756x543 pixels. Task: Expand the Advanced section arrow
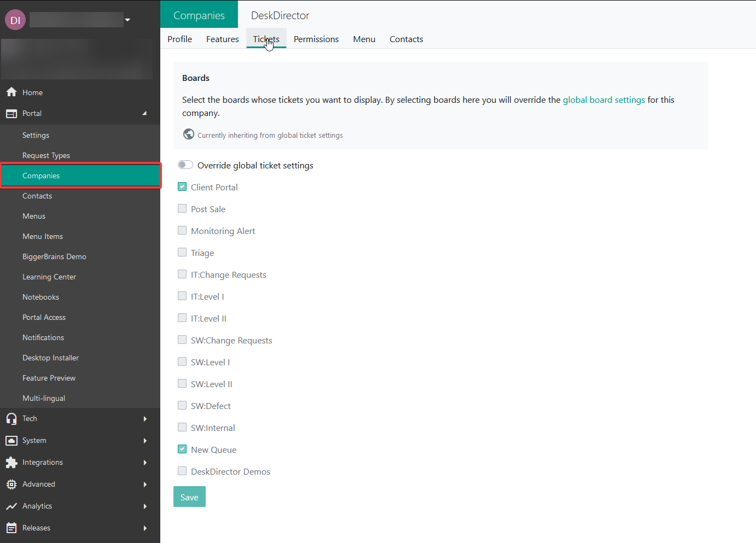point(145,484)
